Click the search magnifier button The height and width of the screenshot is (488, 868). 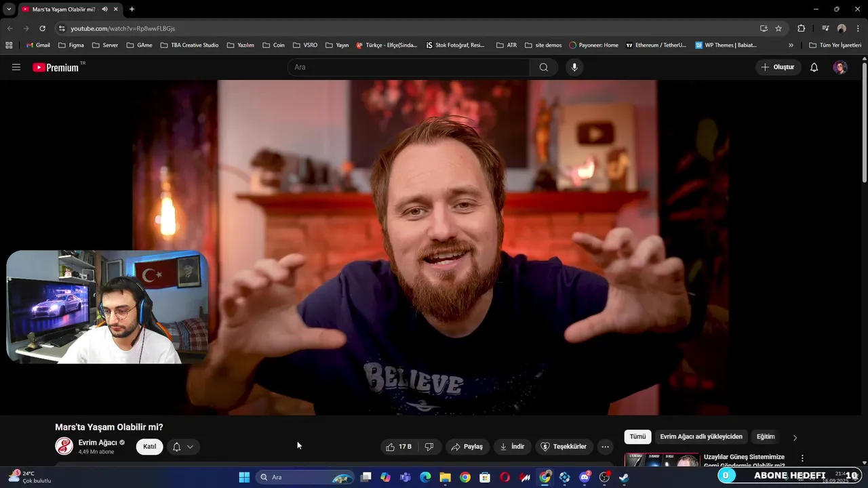pyautogui.click(x=544, y=67)
